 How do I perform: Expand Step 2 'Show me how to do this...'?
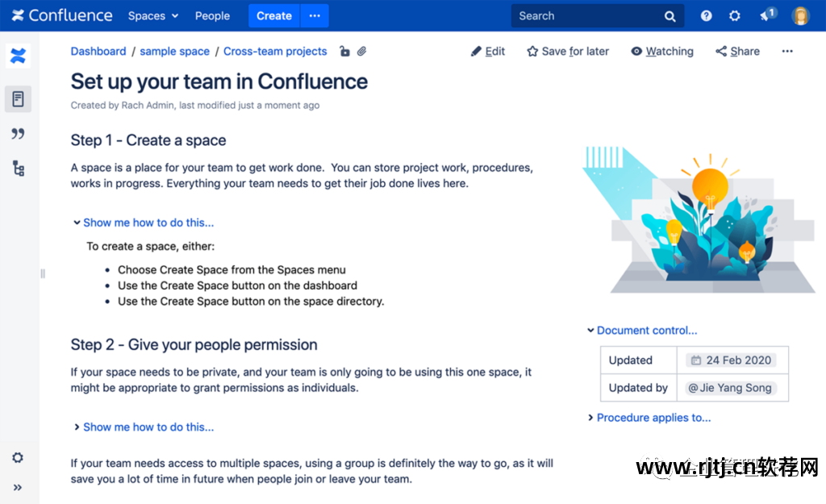(144, 427)
